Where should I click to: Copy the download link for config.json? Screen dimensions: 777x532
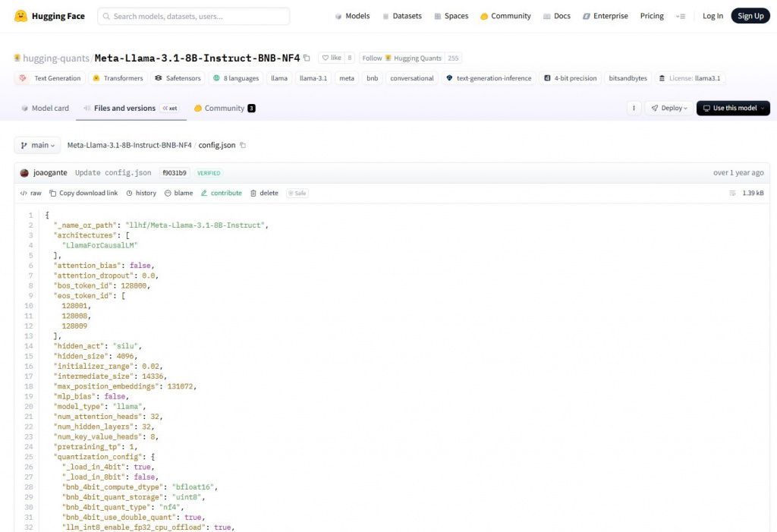83,193
